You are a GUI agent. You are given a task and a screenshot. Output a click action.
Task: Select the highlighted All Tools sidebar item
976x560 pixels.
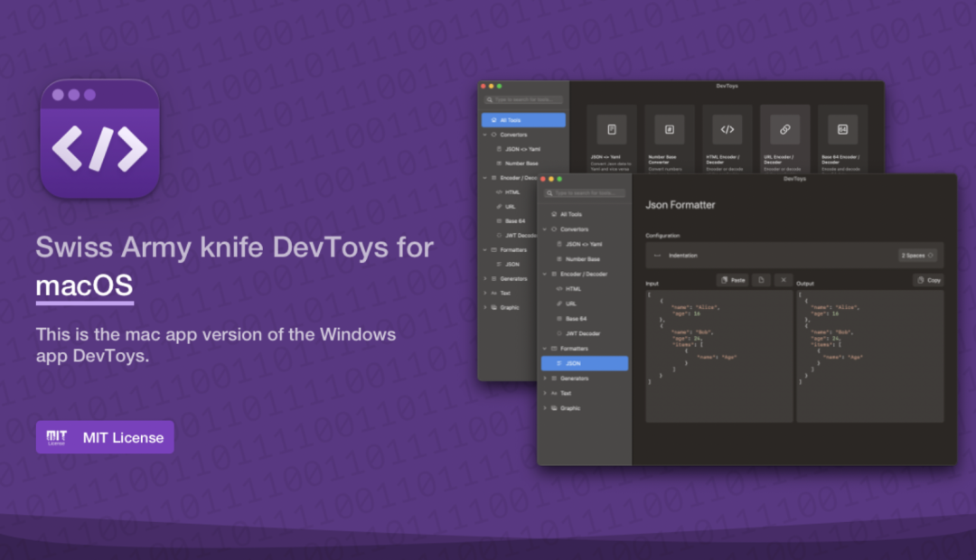point(523,120)
